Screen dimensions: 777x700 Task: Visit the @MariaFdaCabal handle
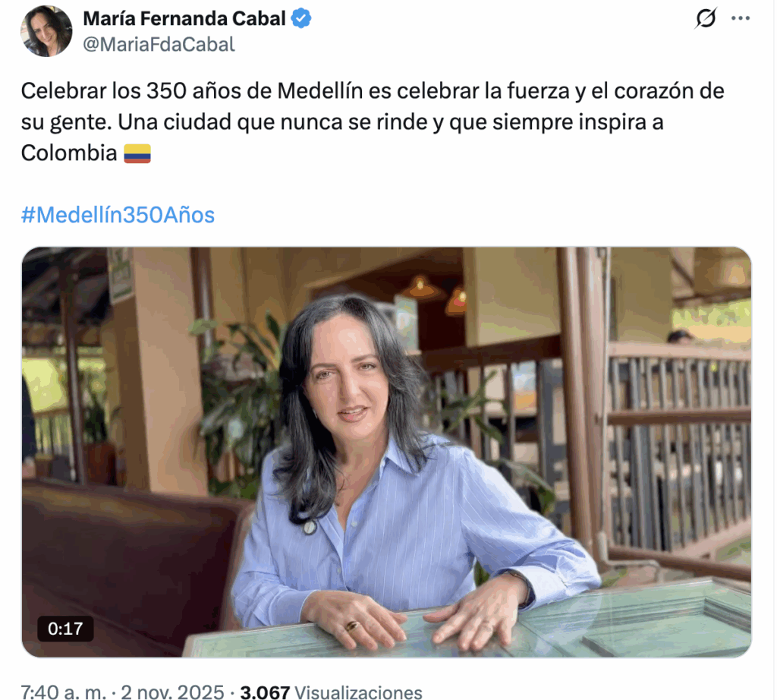[x=159, y=45]
